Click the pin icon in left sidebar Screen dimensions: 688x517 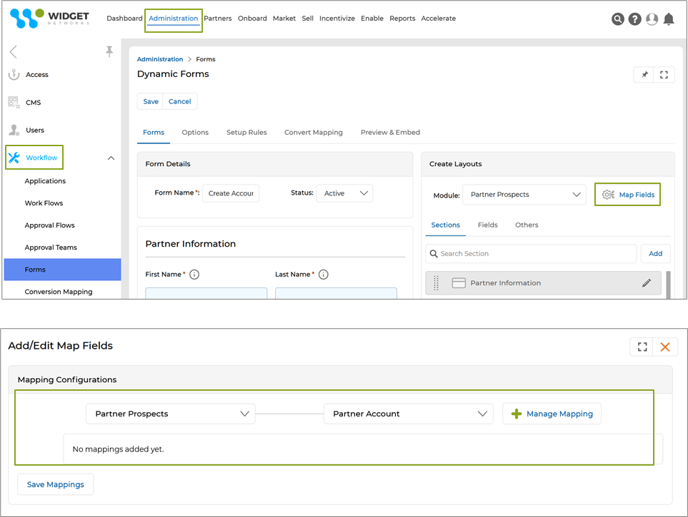(x=109, y=52)
